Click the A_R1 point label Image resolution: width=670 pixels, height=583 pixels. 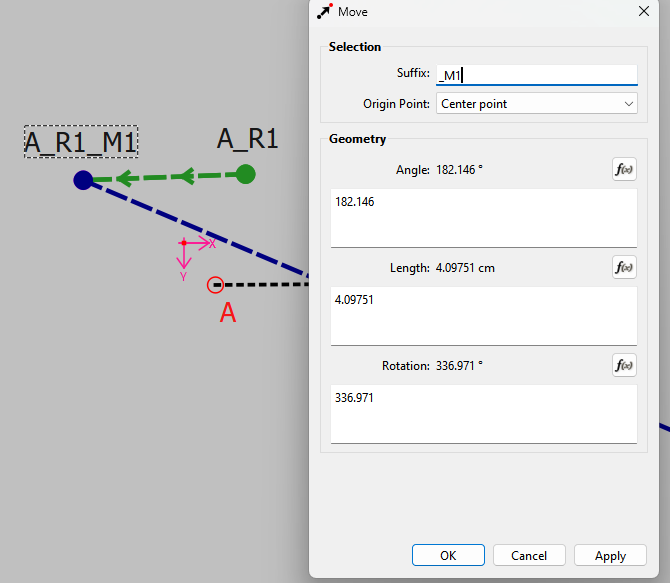coord(248,138)
